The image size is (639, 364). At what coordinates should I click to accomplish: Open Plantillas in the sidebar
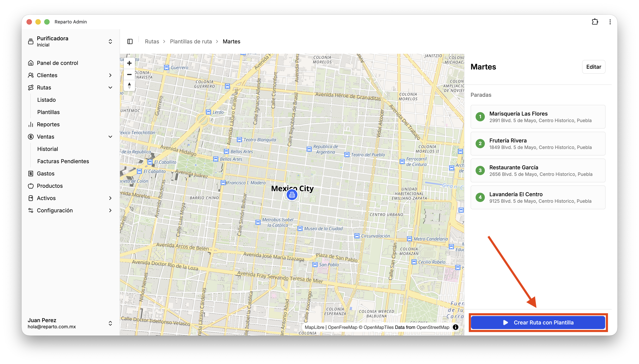point(49,112)
